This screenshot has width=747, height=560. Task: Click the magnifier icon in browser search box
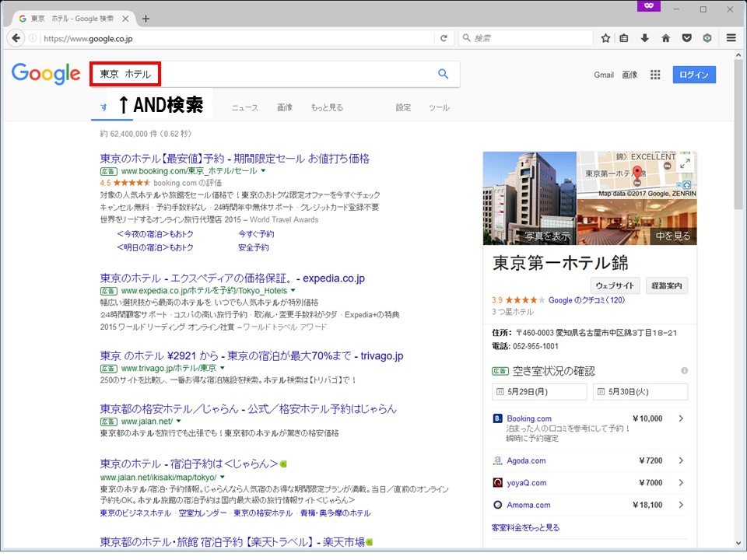coord(466,37)
